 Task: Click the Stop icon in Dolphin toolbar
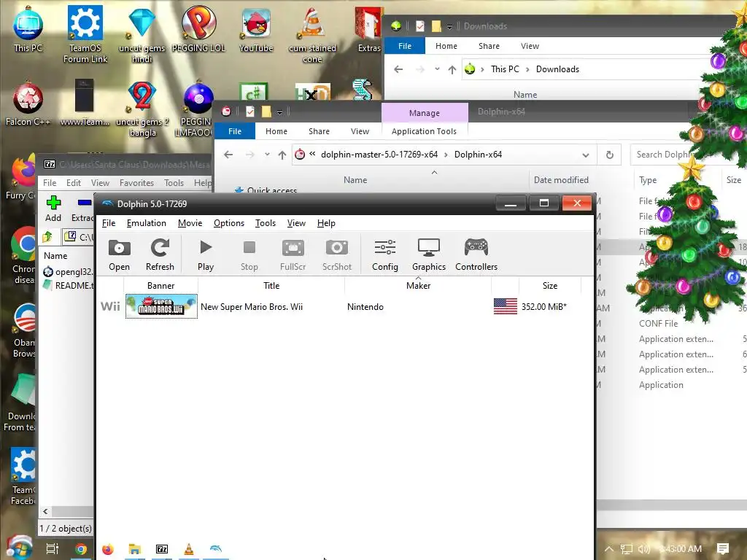pos(249,255)
